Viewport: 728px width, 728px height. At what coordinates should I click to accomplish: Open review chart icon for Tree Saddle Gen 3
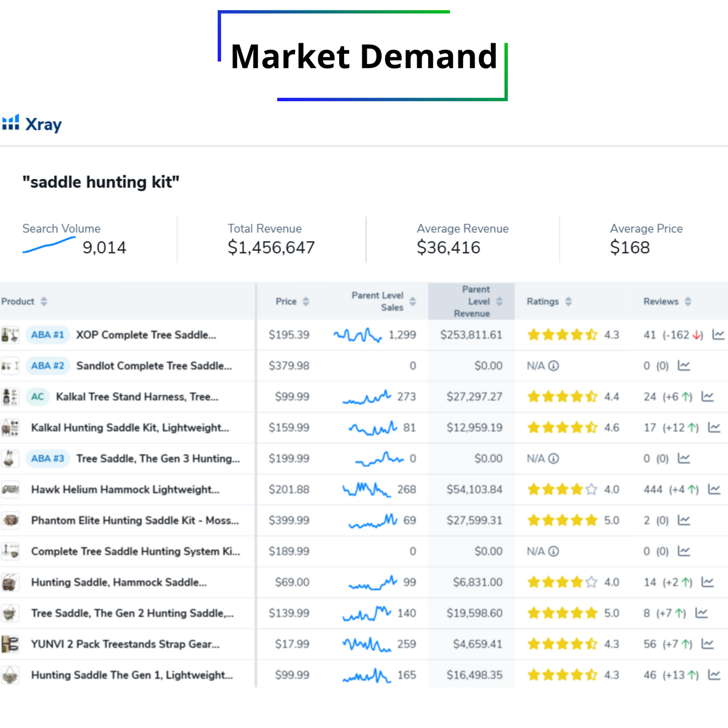pos(684,458)
